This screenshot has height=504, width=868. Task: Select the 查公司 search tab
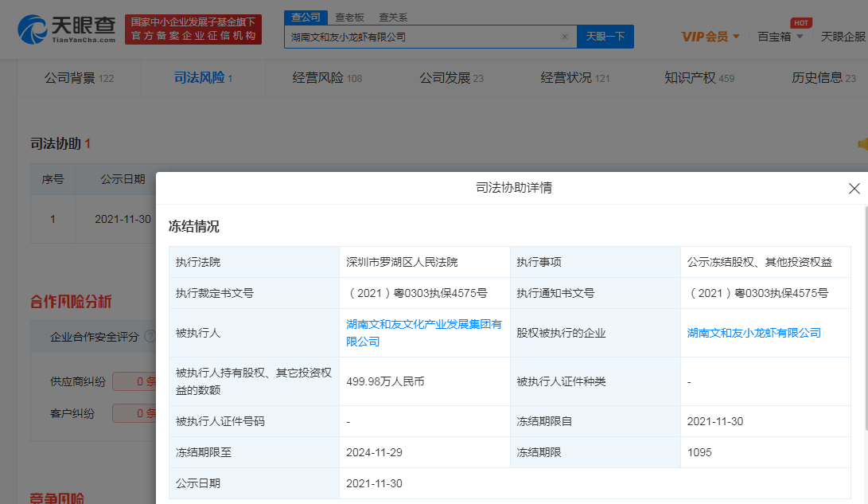pos(306,18)
